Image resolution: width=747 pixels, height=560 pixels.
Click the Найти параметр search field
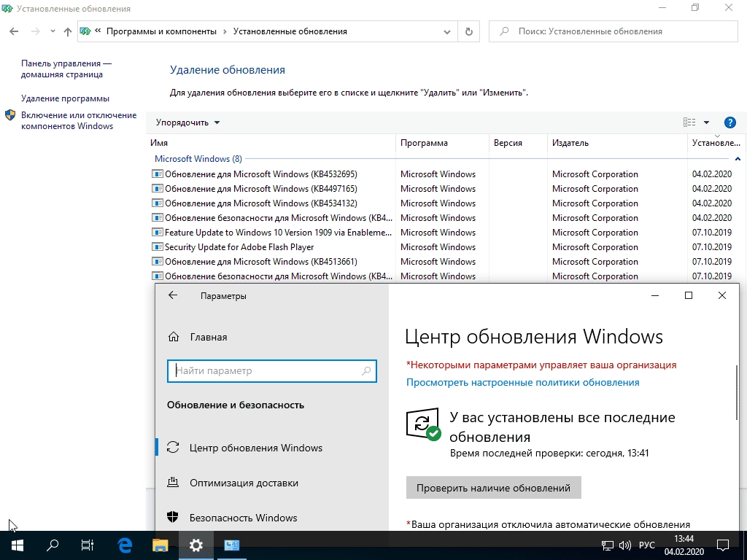tap(271, 371)
